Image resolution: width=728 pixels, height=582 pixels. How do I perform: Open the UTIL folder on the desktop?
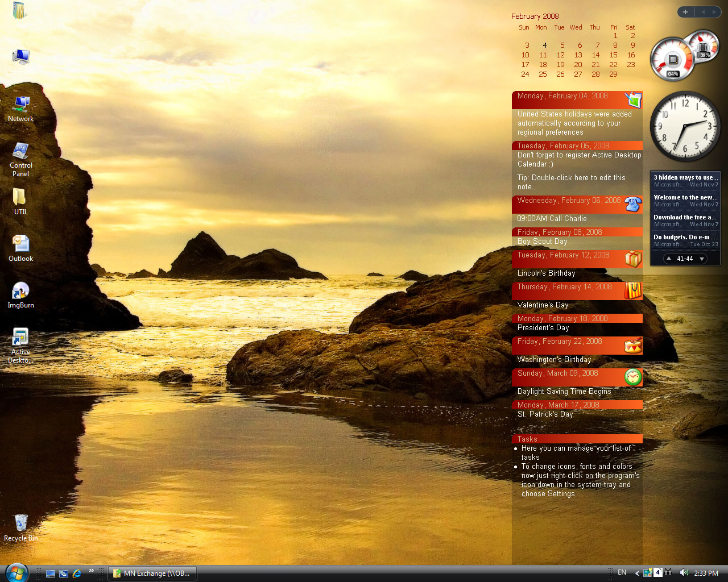coord(20,197)
